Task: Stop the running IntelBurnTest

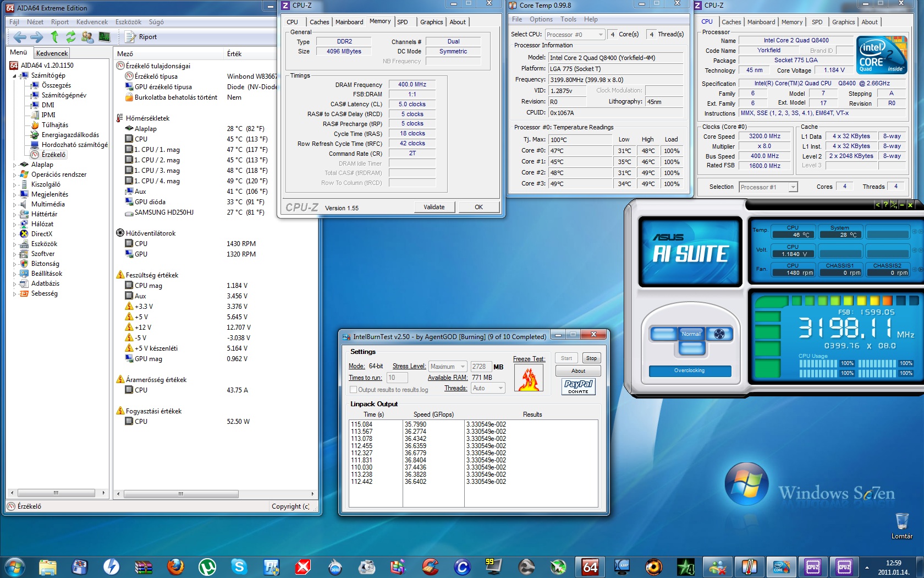Action: pyautogui.click(x=591, y=358)
